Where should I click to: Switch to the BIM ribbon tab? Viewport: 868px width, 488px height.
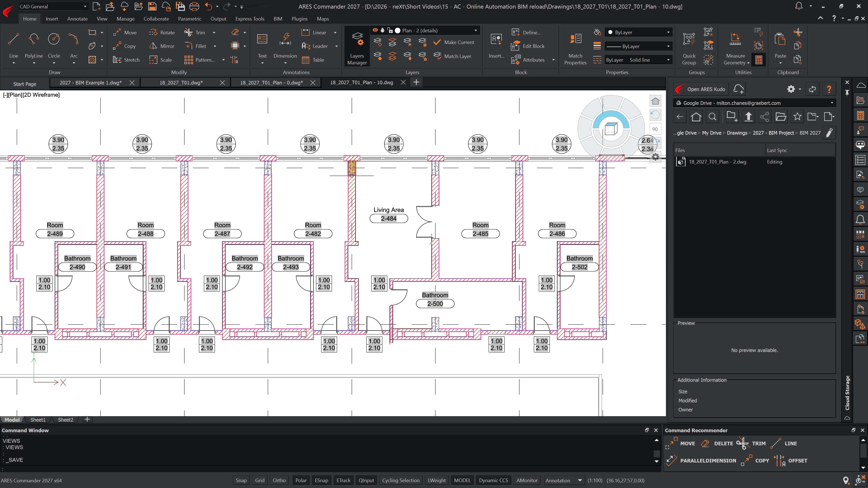(x=278, y=19)
